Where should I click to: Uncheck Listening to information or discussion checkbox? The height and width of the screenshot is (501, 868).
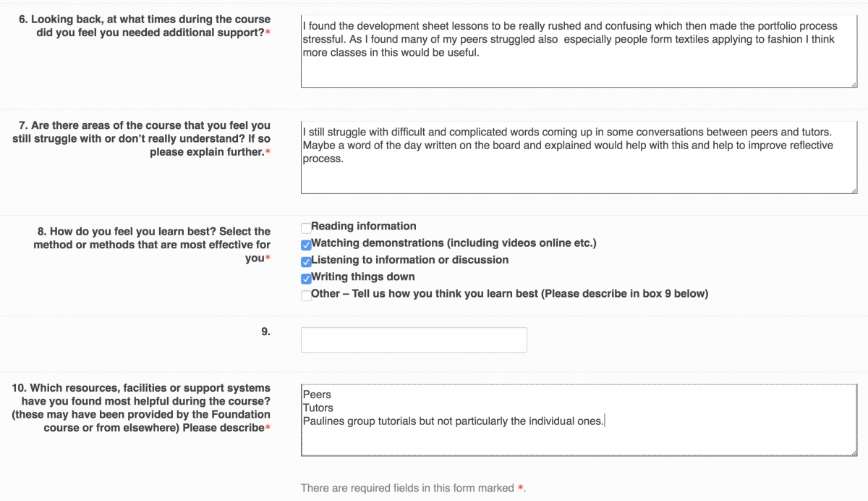tap(306, 261)
